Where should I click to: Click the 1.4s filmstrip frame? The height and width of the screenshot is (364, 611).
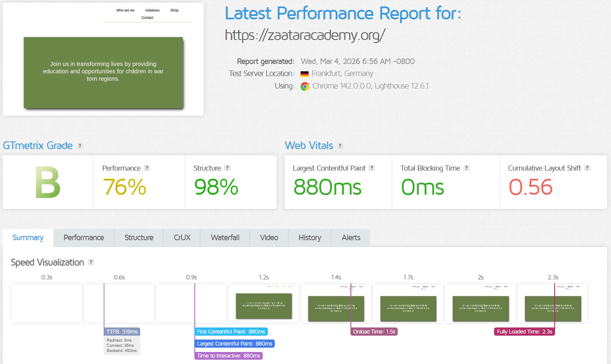pyautogui.click(x=336, y=303)
